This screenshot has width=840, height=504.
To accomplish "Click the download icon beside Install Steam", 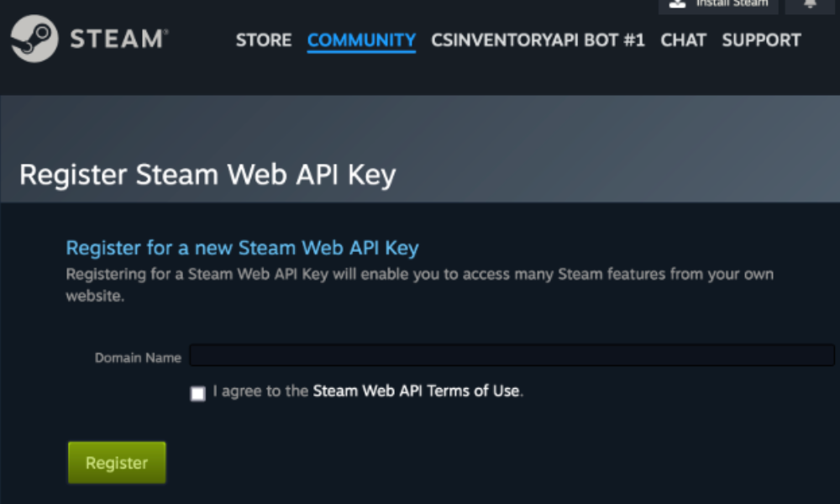I will (678, 3).
